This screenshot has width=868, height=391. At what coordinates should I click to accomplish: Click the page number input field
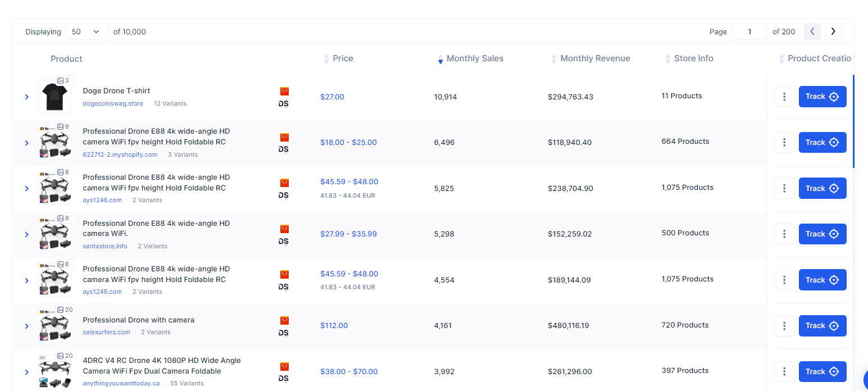click(x=749, y=31)
